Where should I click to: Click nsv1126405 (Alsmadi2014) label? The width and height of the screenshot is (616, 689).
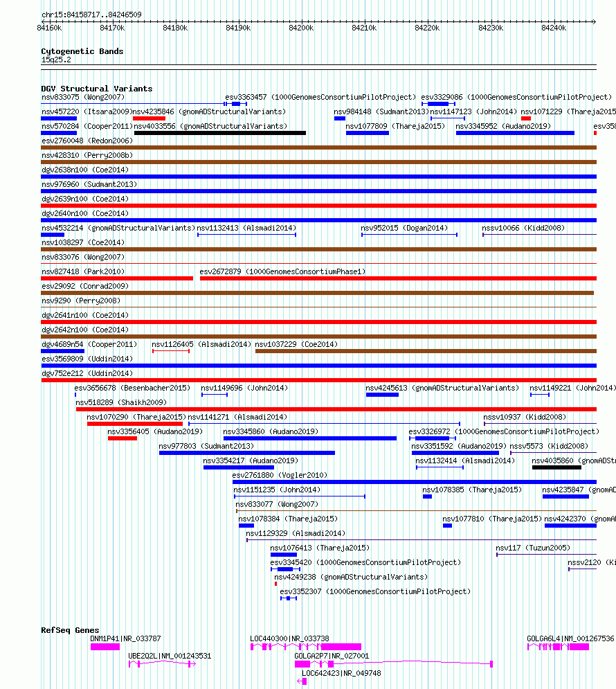pos(201,344)
